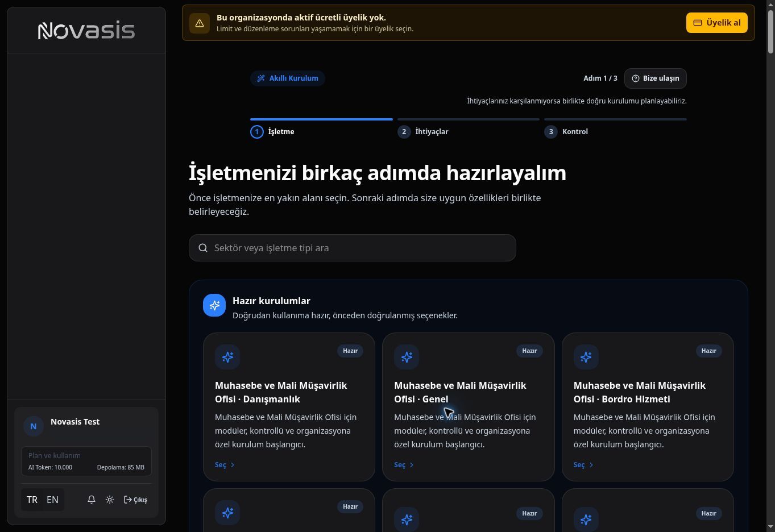Image resolution: width=775 pixels, height=532 pixels.
Task: Switch language to EN
Action: point(52,500)
